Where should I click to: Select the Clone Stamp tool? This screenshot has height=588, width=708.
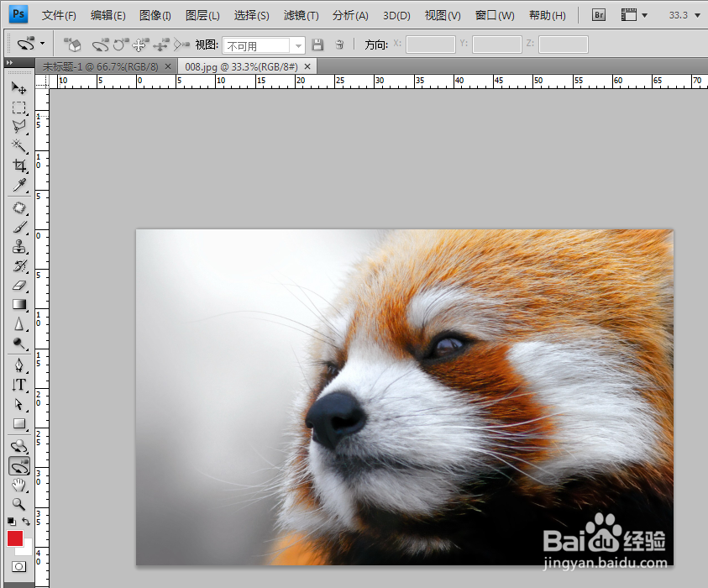point(19,247)
